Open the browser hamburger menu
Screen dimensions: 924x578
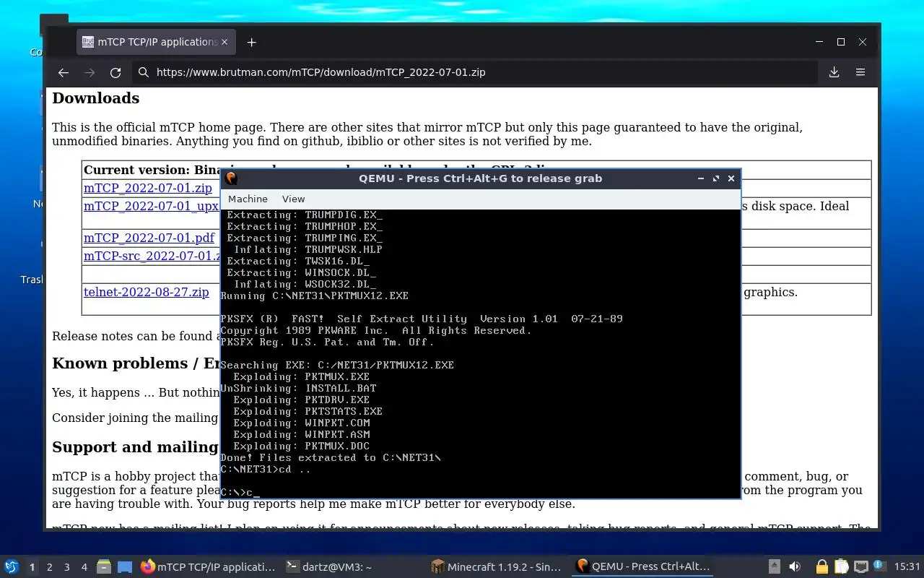pyautogui.click(x=860, y=72)
